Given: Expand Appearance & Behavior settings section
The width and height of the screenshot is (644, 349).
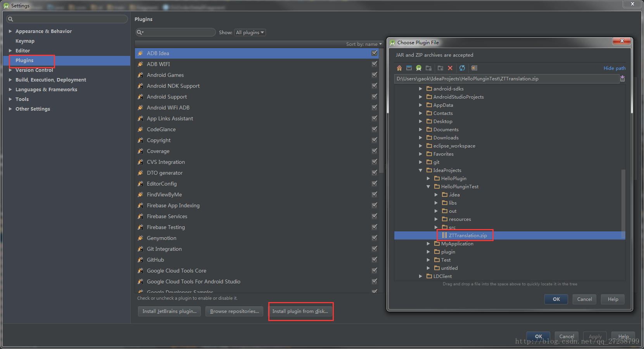Looking at the screenshot, I should (x=10, y=31).
